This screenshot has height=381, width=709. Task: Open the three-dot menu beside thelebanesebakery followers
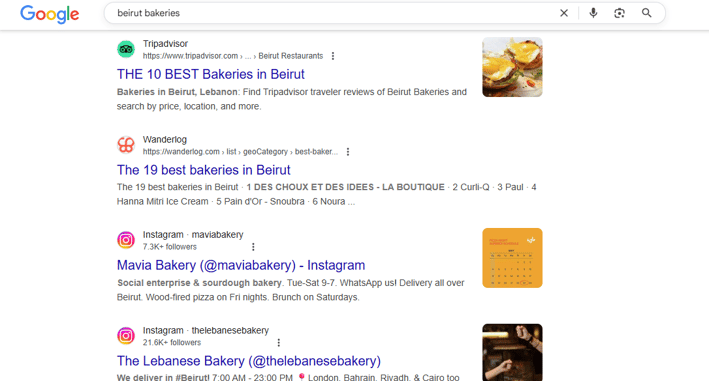(x=279, y=343)
